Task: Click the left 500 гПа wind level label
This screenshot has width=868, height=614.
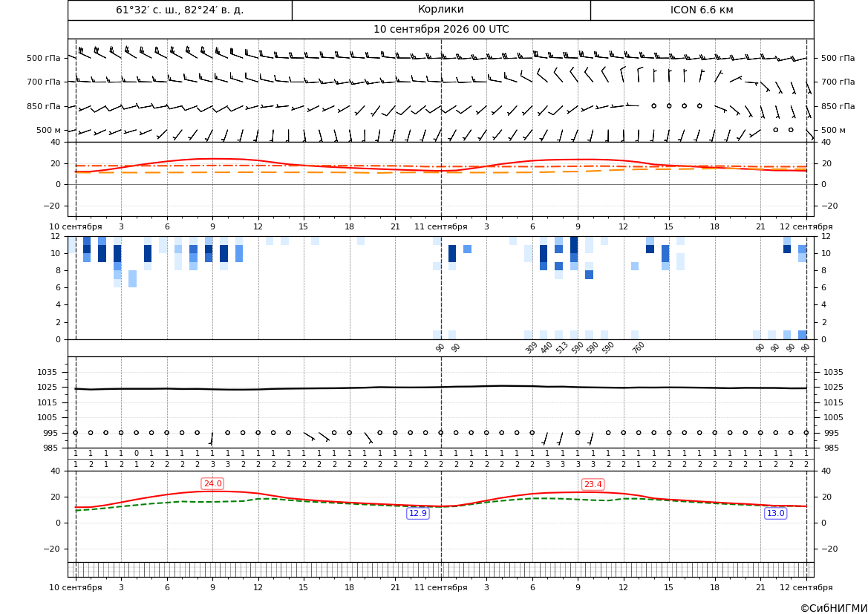Action: pos(44,58)
